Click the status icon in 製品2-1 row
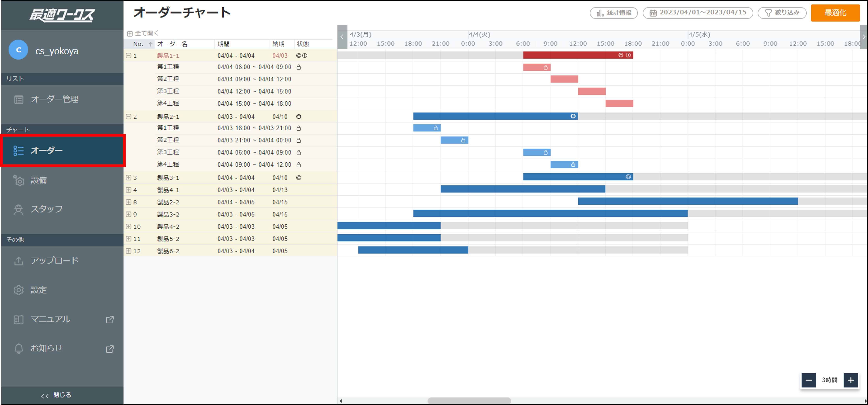The image size is (868, 405). pyautogui.click(x=298, y=116)
